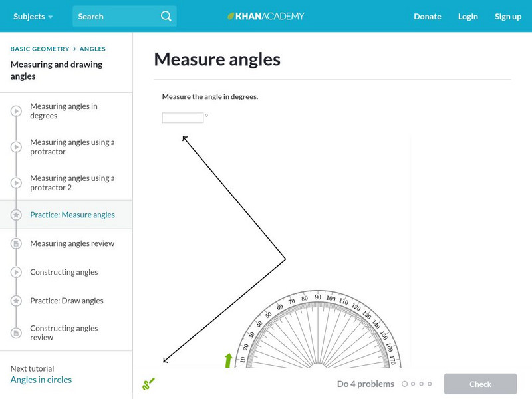The image size is (532, 399).
Task: Click the first problem progress circle
Action: coord(405,384)
